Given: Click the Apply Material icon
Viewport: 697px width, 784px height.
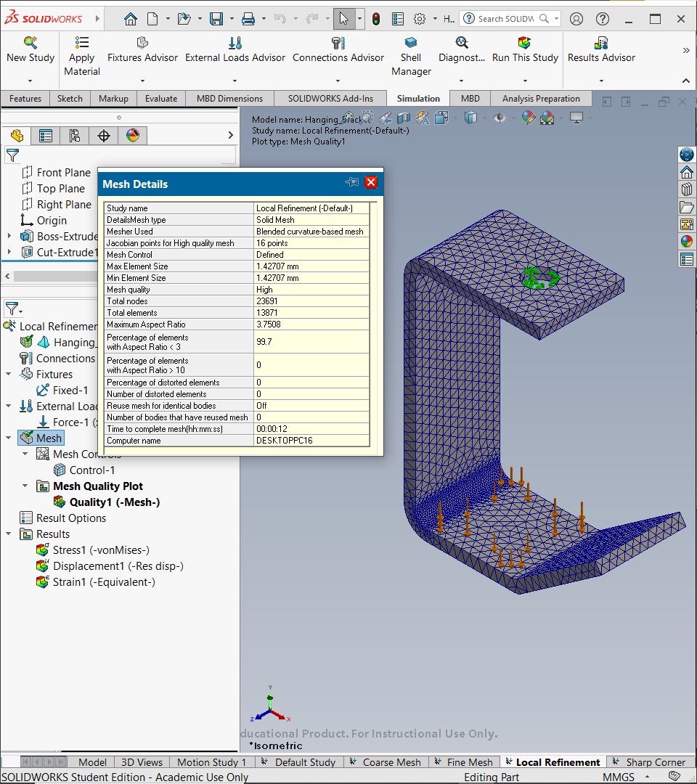Looking at the screenshot, I should pos(81,43).
